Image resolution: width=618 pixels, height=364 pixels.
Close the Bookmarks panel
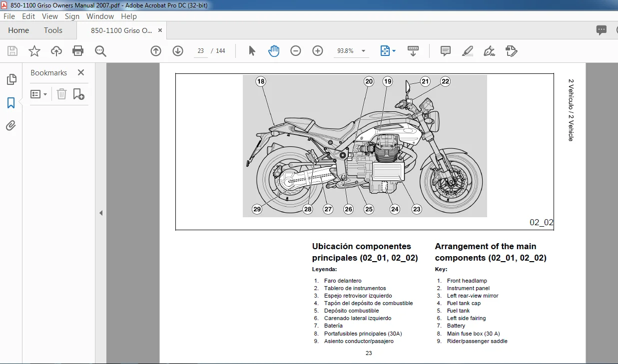(81, 72)
